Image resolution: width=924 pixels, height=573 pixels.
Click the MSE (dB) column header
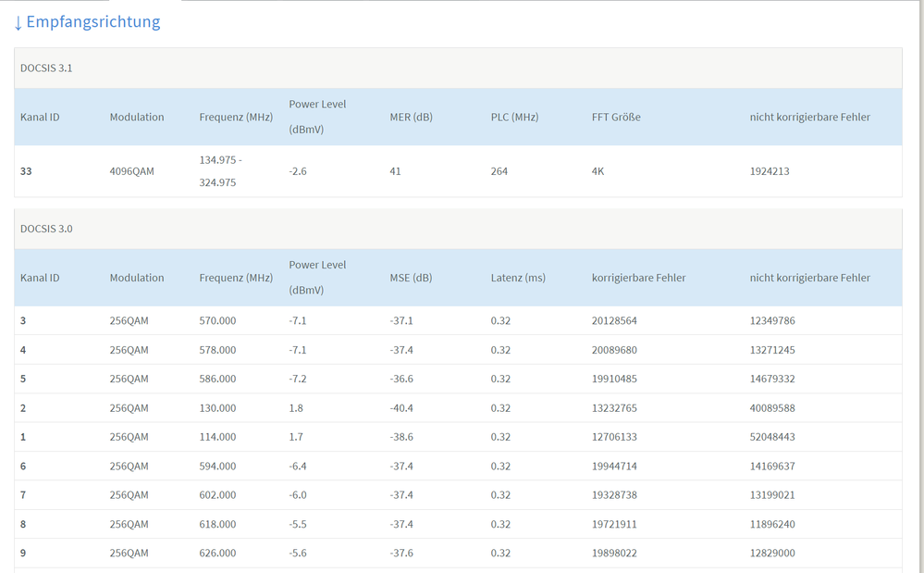pos(411,278)
